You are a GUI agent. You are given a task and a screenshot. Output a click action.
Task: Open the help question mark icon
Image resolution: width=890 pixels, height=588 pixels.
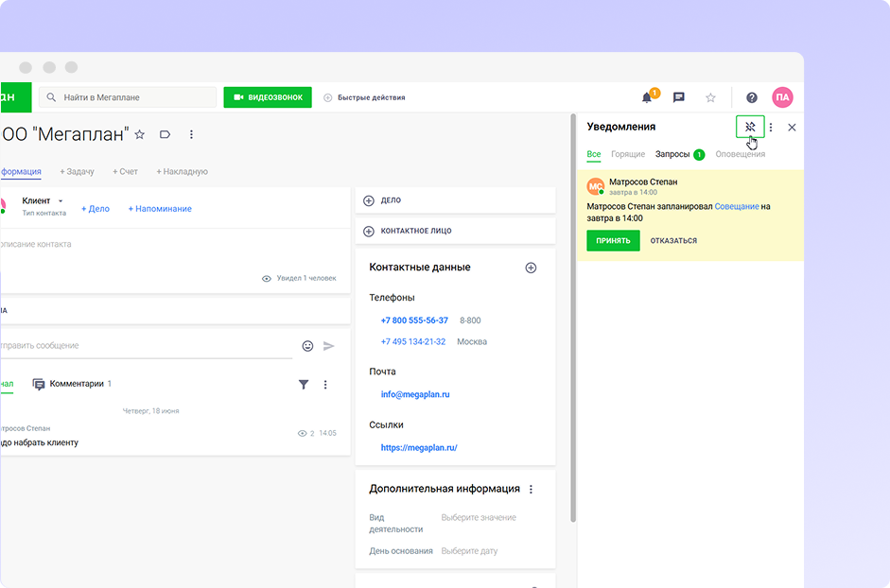752,97
